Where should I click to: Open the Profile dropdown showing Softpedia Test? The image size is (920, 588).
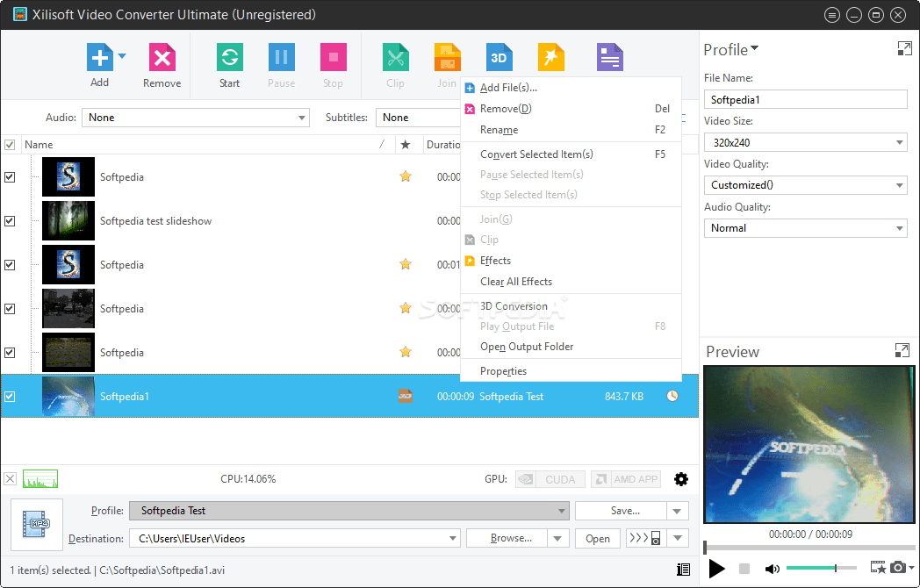pyautogui.click(x=560, y=510)
